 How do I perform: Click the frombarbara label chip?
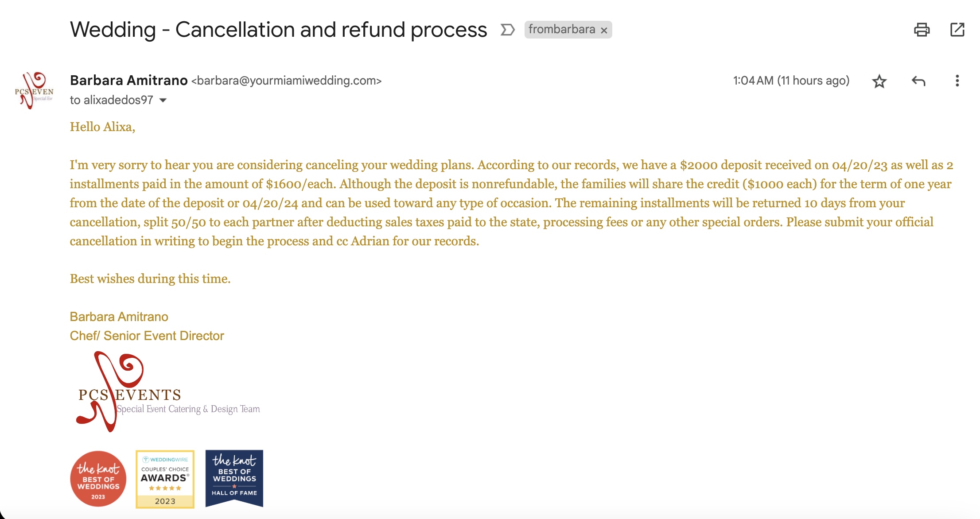click(562, 30)
